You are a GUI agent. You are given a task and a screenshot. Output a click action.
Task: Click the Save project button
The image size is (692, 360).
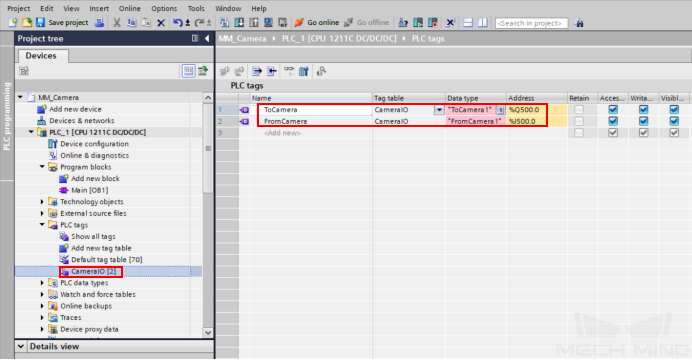pyautogui.click(x=62, y=22)
